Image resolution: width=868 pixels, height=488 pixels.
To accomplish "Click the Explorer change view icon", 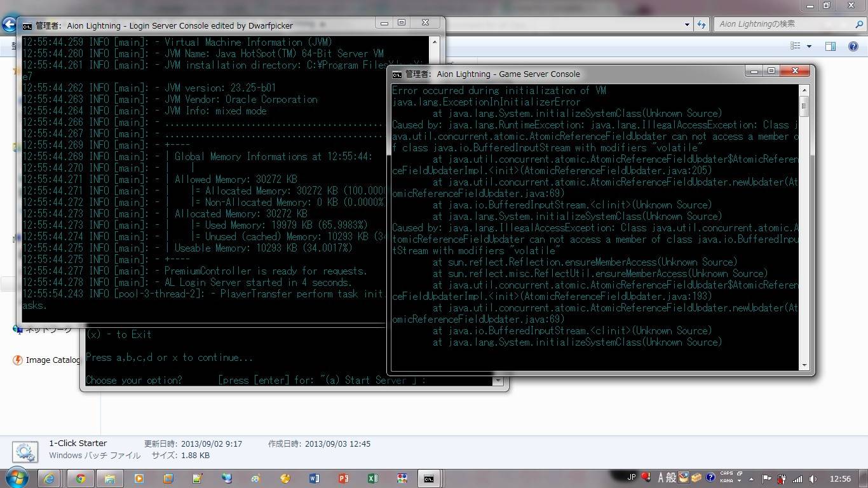I will click(795, 46).
